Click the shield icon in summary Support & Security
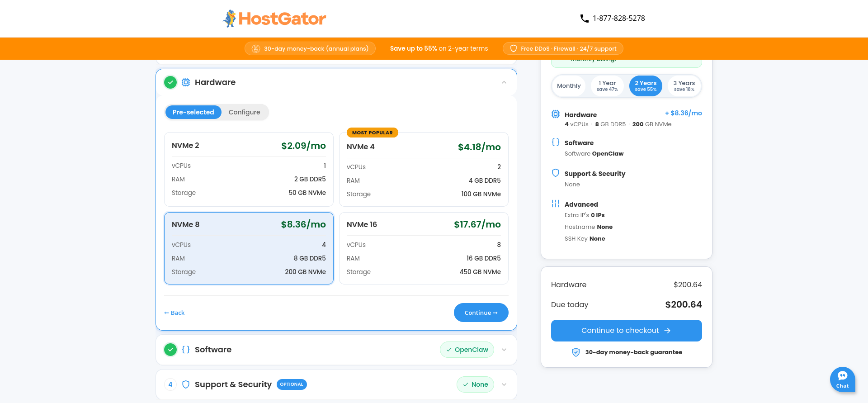 (556, 173)
